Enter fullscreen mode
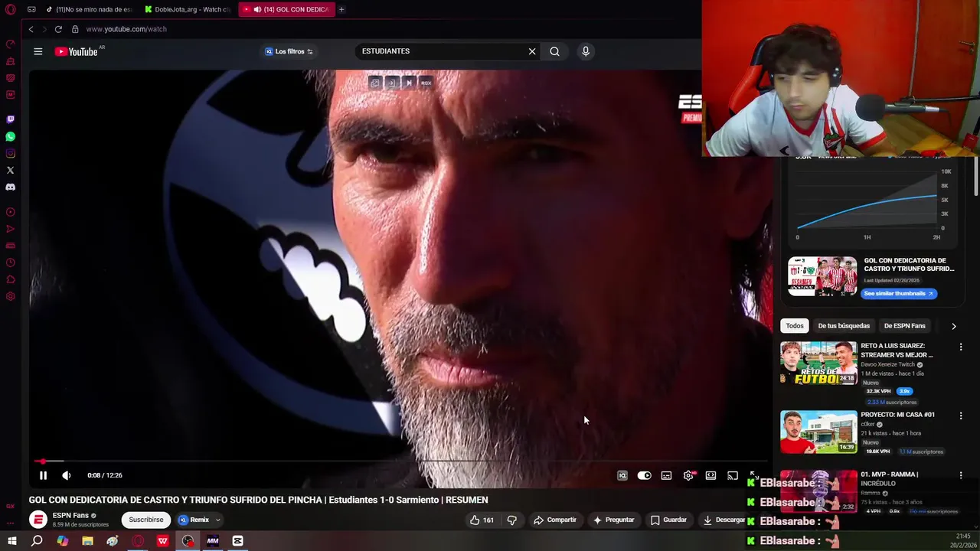980x551 pixels. point(753,475)
